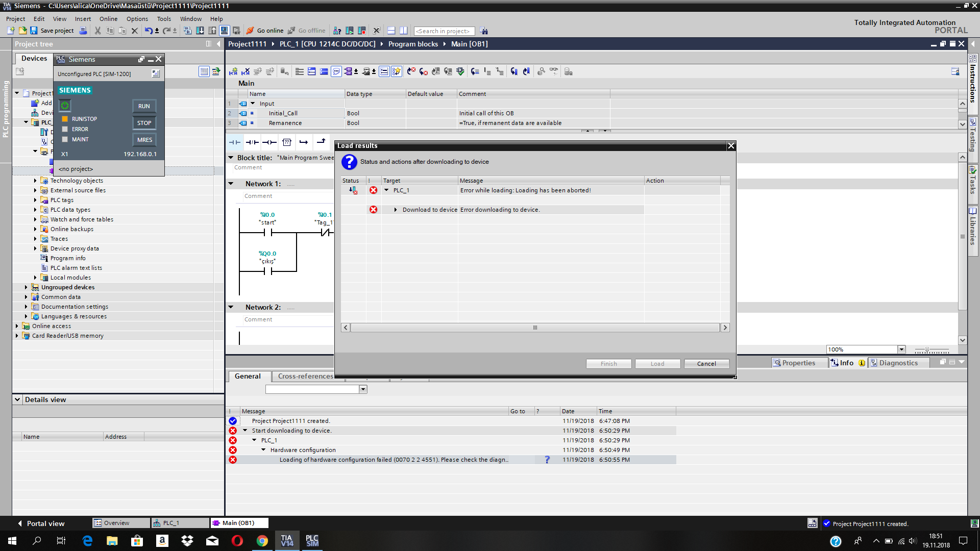
Task: Click the undo arrow icon
Action: coord(148,31)
